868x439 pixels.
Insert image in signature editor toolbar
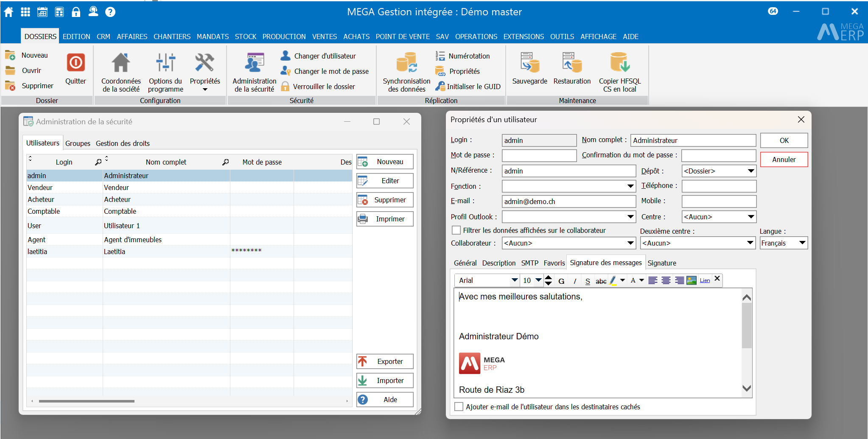tap(692, 280)
